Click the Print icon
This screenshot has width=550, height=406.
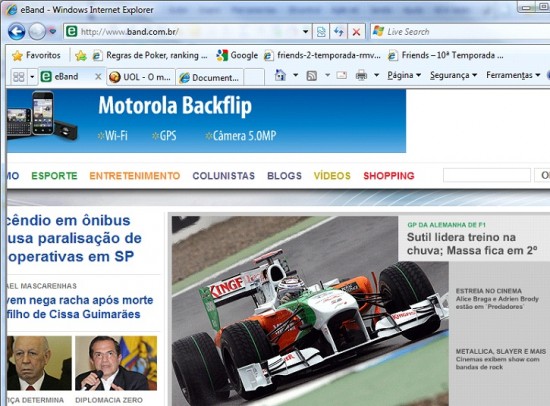click(x=361, y=75)
